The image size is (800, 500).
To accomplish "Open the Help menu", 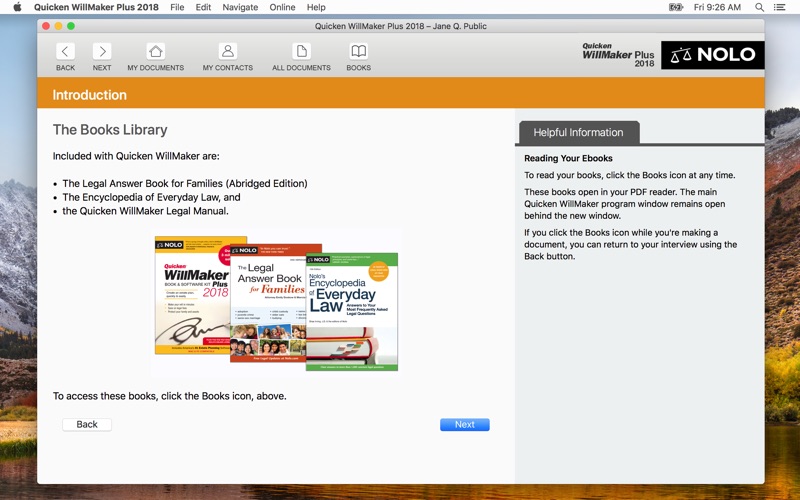I will tap(317, 7).
